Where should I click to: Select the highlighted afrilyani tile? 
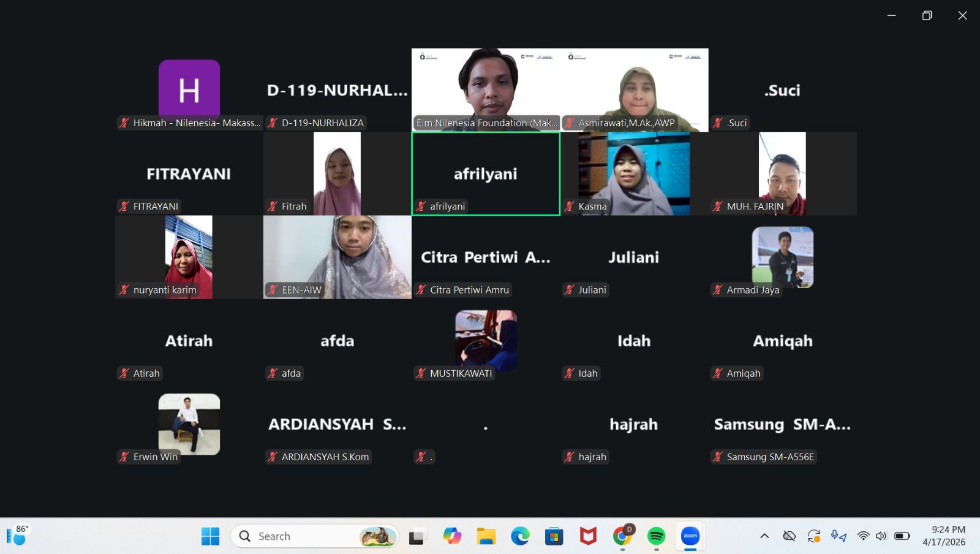pyautogui.click(x=486, y=173)
